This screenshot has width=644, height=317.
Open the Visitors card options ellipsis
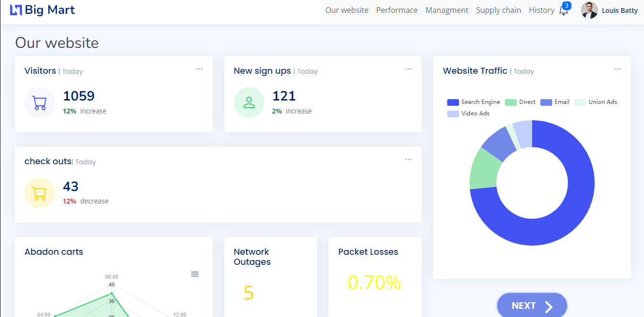click(x=199, y=69)
